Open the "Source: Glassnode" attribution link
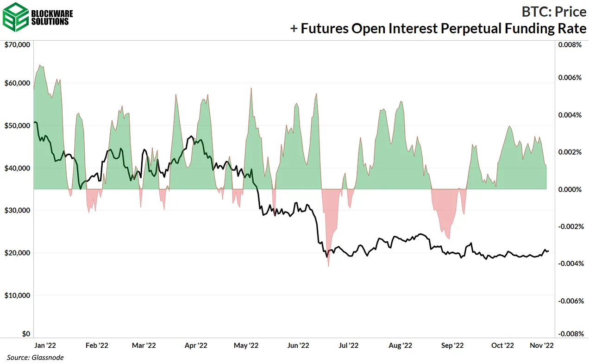The width and height of the screenshot is (589, 364). pos(35,357)
